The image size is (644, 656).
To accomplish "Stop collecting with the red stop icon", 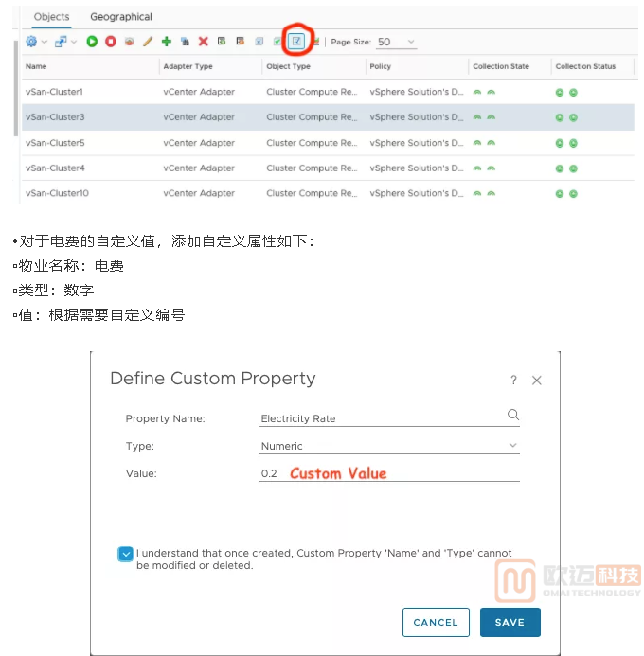I will click(x=111, y=42).
